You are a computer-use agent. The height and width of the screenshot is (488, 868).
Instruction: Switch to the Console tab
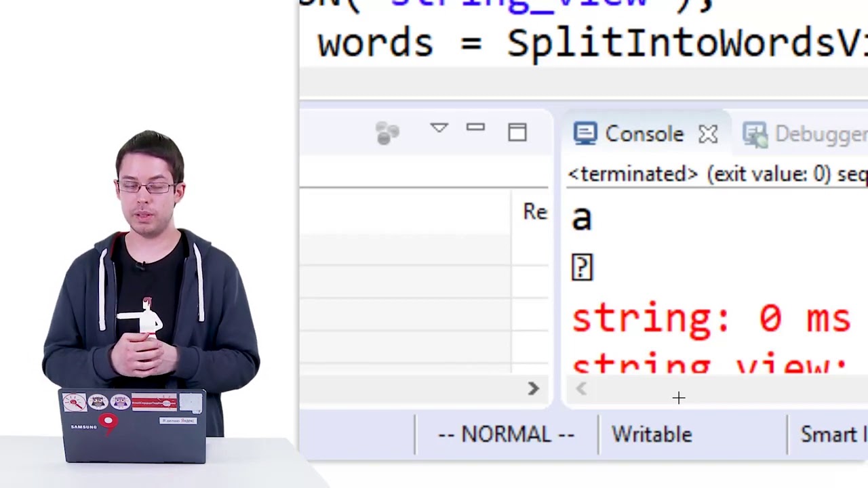(644, 134)
